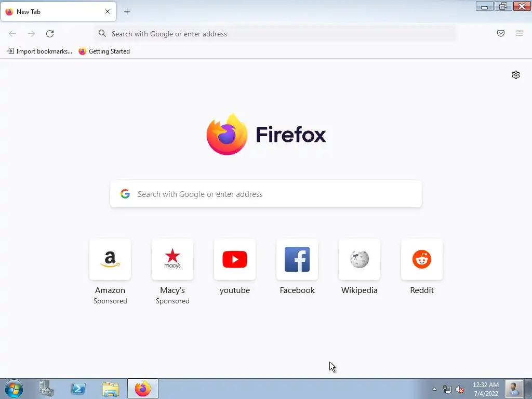Go back one page
The image size is (532, 399).
(12, 34)
